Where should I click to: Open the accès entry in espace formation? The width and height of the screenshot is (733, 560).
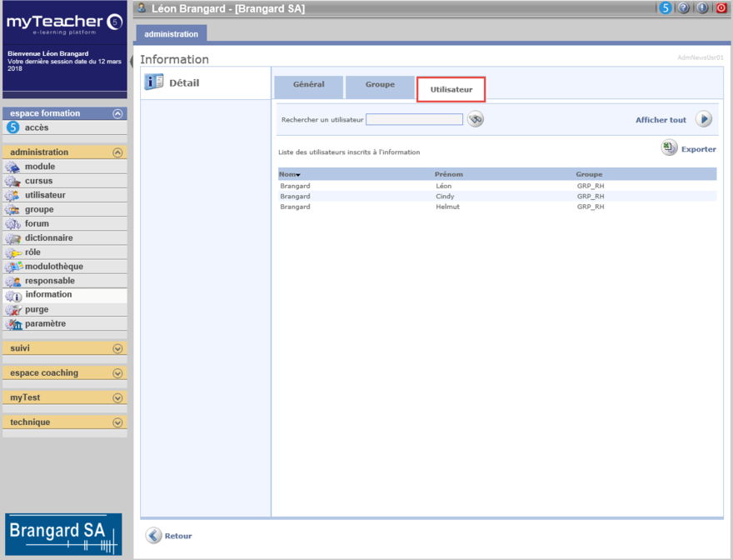(x=37, y=127)
